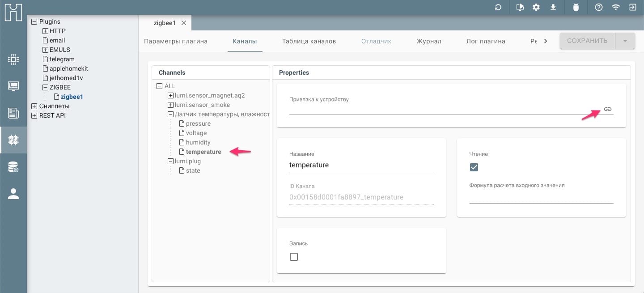Click the refresh icon in top bar
Viewport: 644px width, 293px height.
(498, 8)
